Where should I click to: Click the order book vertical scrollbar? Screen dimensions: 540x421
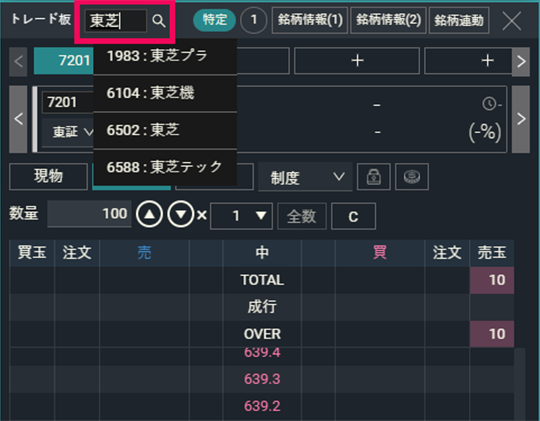pyautogui.click(x=520, y=384)
